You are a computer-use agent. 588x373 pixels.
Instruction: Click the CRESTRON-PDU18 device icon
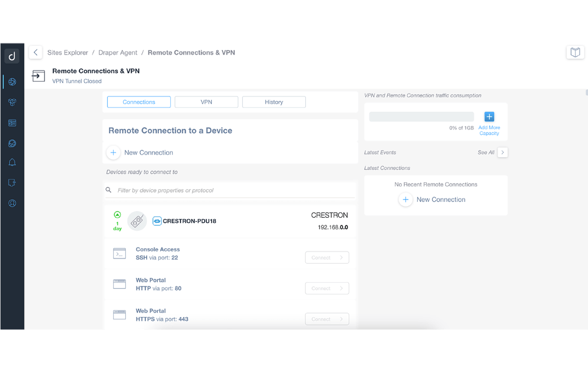click(x=137, y=221)
